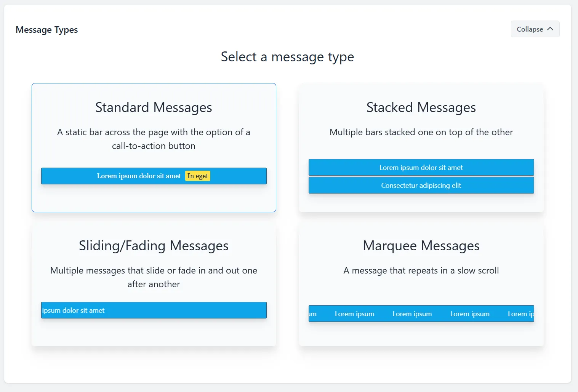Click the Standard Messages title text
The height and width of the screenshot is (392, 578).
point(154,107)
